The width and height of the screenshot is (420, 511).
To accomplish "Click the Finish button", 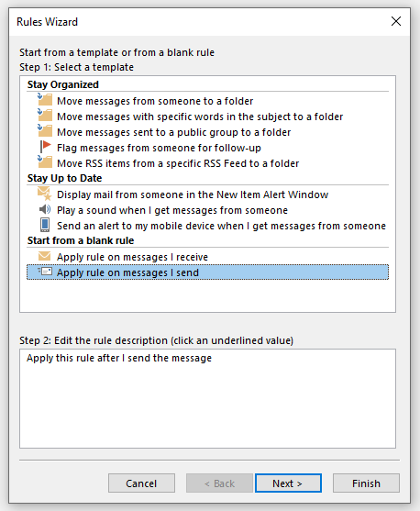I will pos(366,483).
